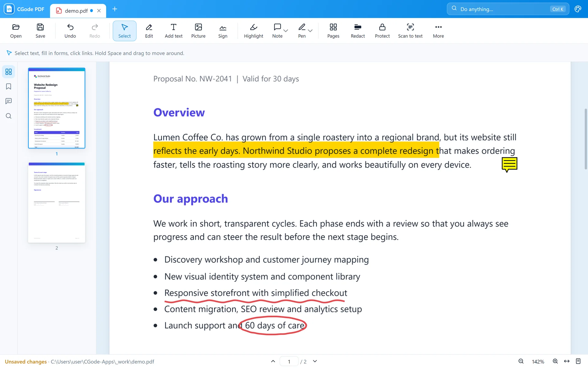Screen dimensions: 588x368
Task: Open the Protect options
Action: point(382,31)
